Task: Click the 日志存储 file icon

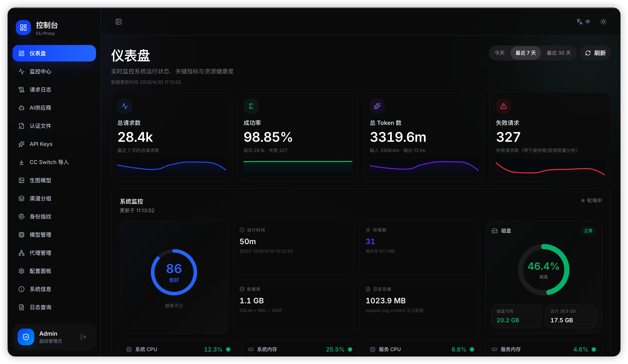Action: click(368, 289)
